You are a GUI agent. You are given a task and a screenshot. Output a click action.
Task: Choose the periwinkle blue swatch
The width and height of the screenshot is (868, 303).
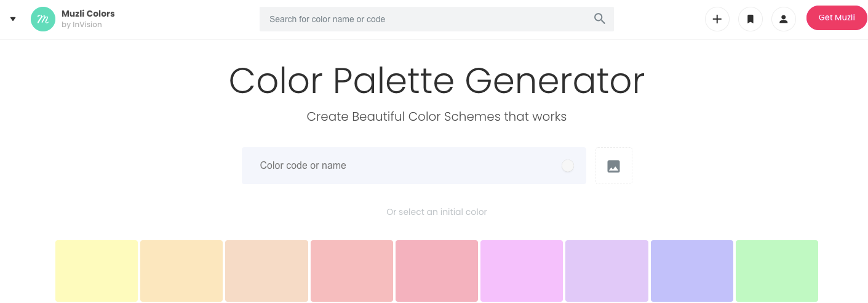(692, 271)
